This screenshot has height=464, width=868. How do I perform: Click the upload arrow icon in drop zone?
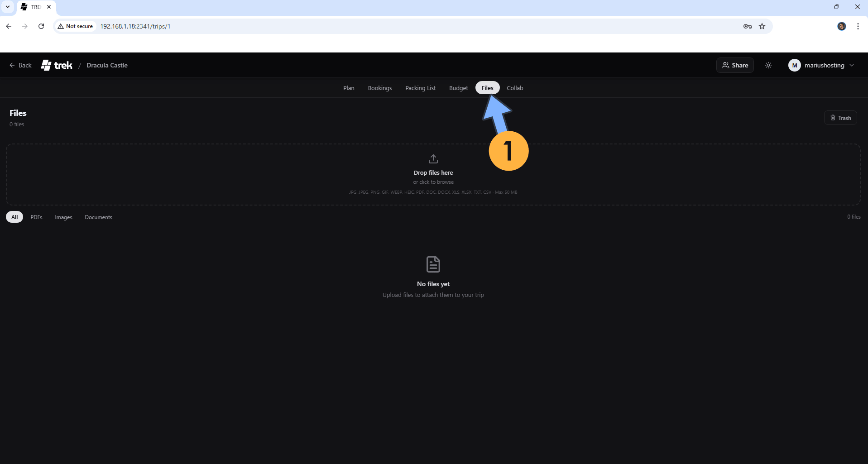coord(433,158)
